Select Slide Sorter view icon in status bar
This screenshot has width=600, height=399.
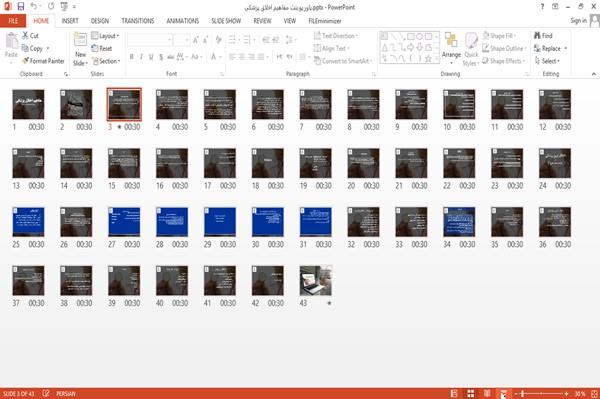click(471, 393)
